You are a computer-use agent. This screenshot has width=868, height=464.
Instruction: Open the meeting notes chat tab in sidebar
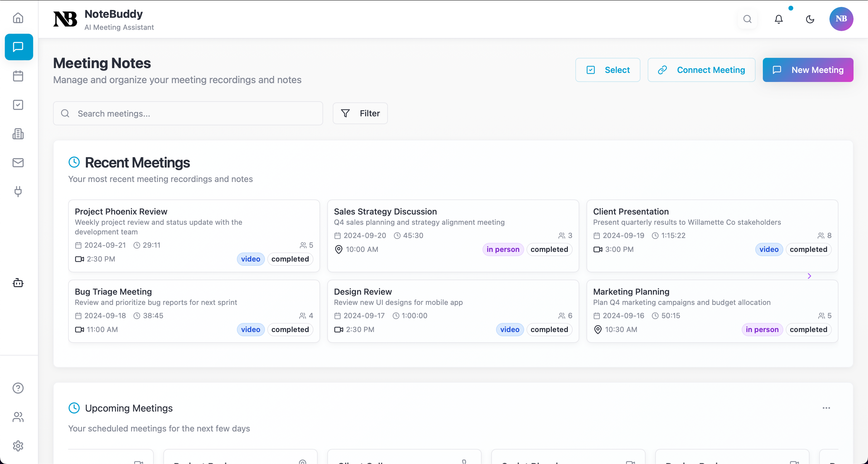(19, 47)
